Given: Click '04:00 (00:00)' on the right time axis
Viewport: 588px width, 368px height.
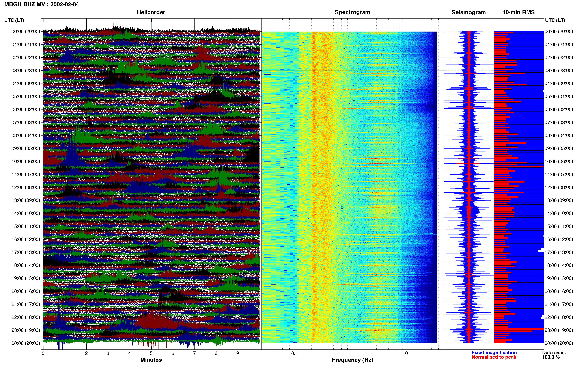Looking at the screenshot, I should point(559,83).
